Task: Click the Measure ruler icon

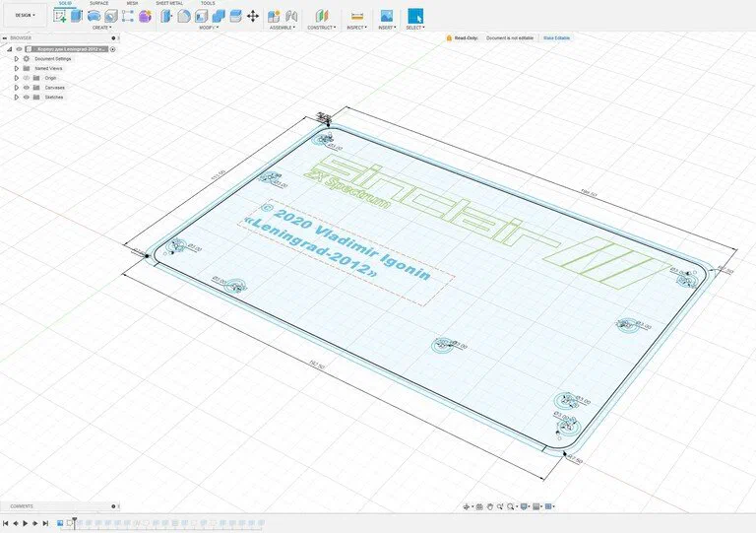Action: tap(356, 16)
